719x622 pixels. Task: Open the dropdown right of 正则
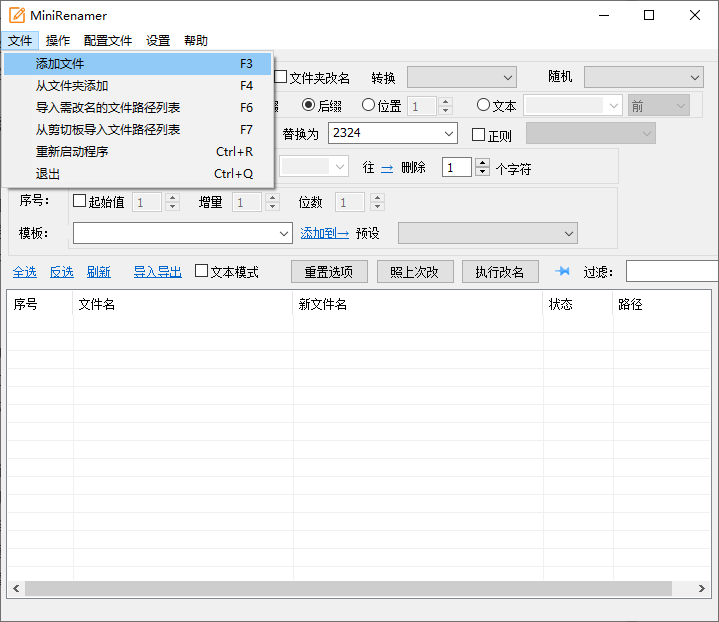coord(591,133)
